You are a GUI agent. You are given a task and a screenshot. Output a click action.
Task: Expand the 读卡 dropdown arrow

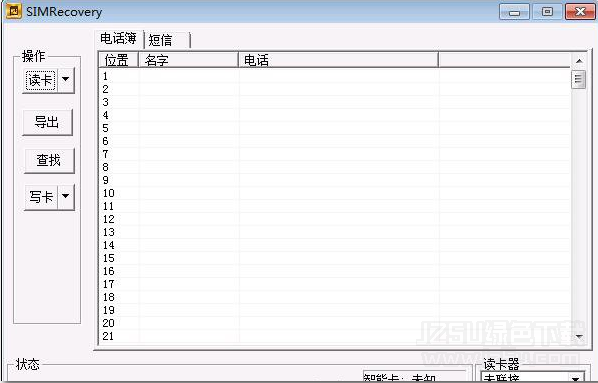pos(66,80)
